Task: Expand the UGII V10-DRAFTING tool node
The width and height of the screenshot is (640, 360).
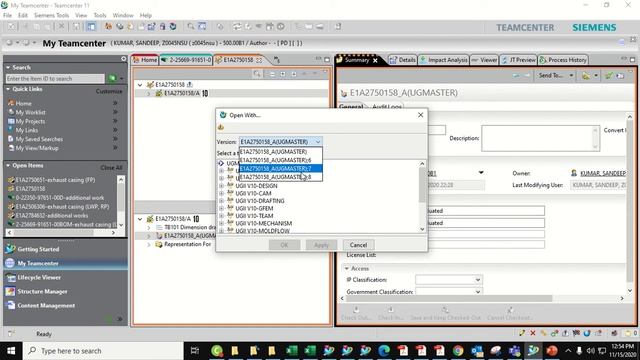Action: tap(222, 201)
